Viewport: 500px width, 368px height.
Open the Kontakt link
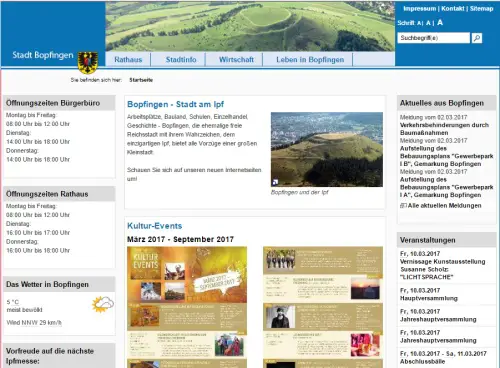(453, 9)
